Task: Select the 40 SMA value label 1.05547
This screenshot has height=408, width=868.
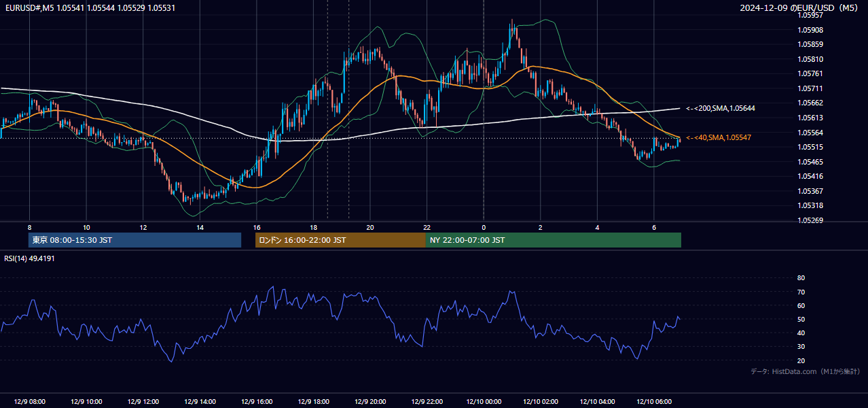Action: pyautogui.click(x=718, y=137)
